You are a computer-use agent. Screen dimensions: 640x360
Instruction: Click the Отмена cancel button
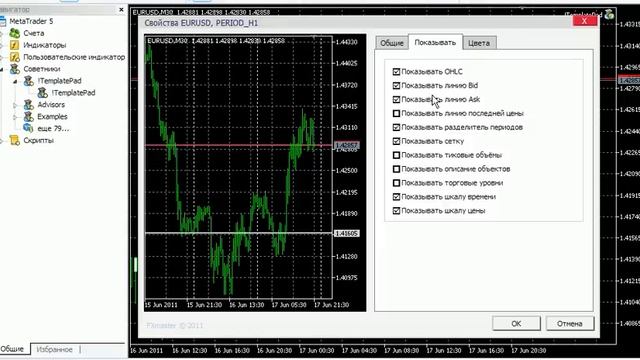coord(570,323)
